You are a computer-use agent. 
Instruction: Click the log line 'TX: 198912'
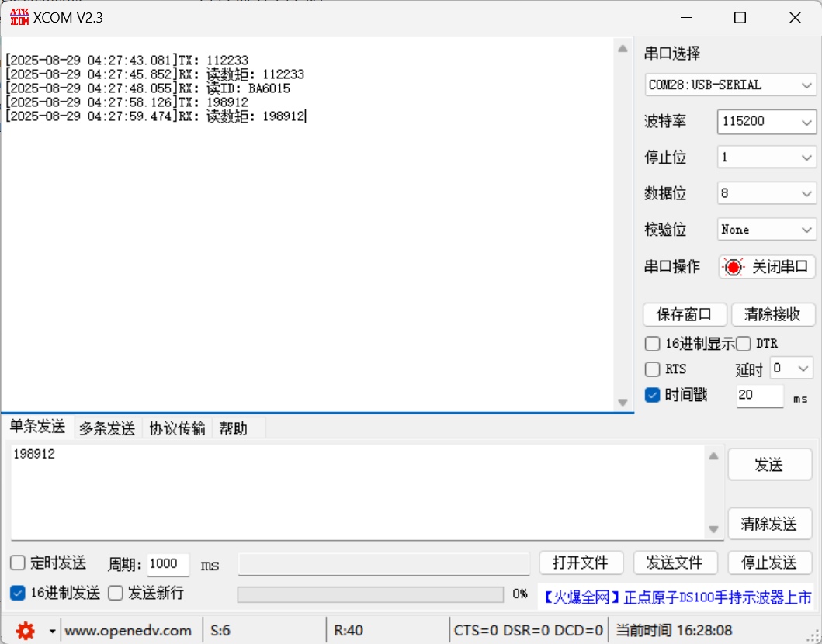[x=127, y=102]
